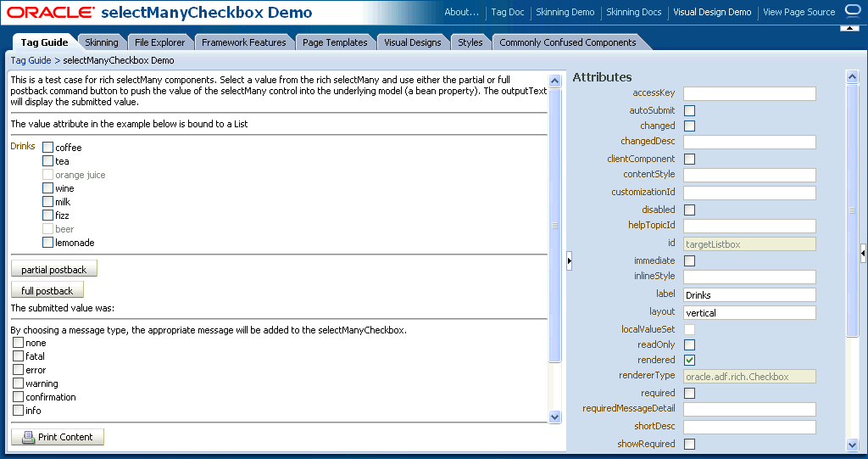Enable the required attribute checkbox
The width and height of the screenshot is (868, 459).
click(x=690, y=394)
